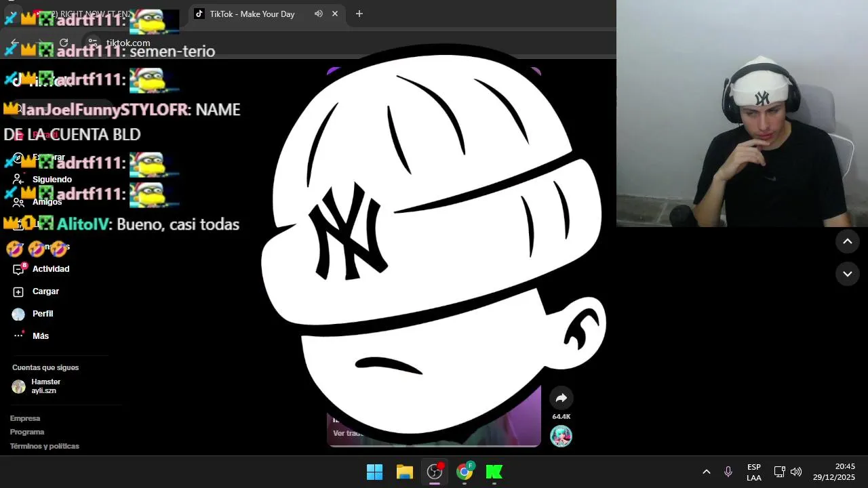This screenshot has width=868, height=488.
Task: Open Windows Start menu
Action: point(374,472)
